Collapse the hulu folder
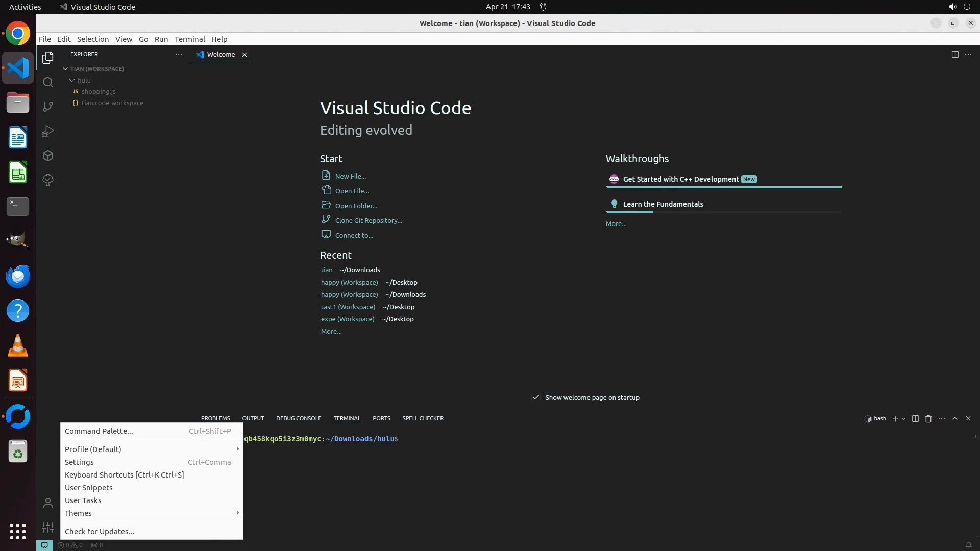The image size is (980, 551). 72,81
